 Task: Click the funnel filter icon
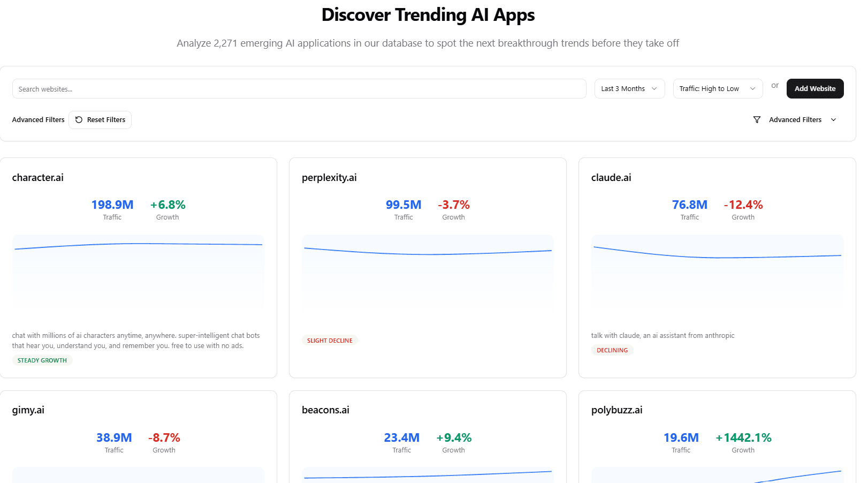[x=757, y=120]
